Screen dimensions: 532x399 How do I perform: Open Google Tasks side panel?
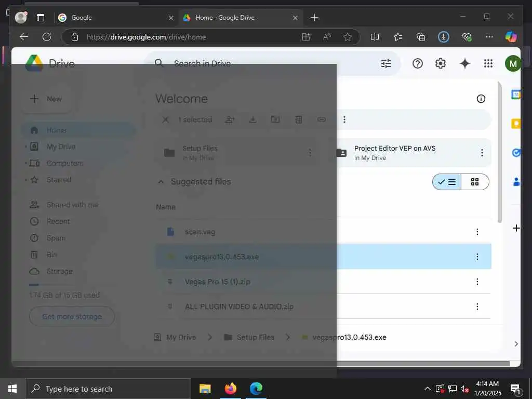[516, 153]
